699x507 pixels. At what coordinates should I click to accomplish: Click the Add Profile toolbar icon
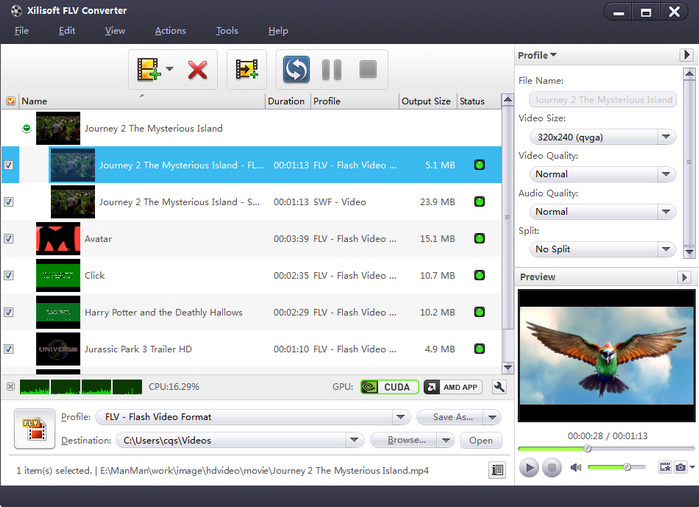(247, 70)
